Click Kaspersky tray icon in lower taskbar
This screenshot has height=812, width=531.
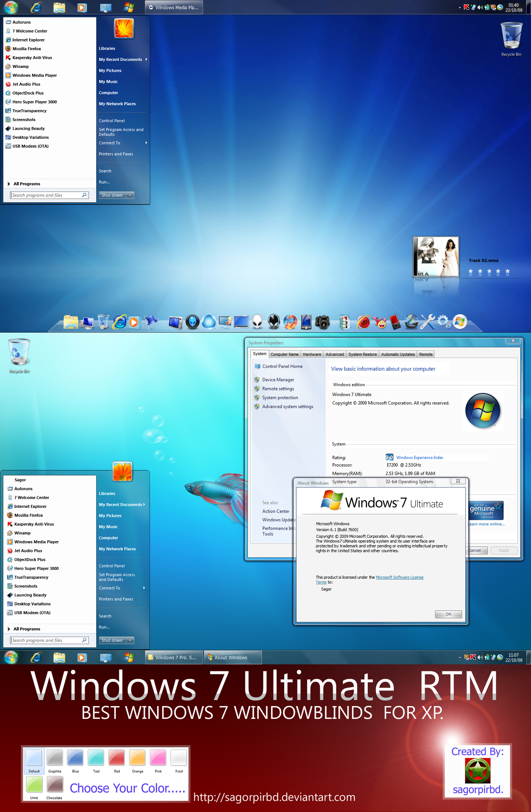(473, 657)
